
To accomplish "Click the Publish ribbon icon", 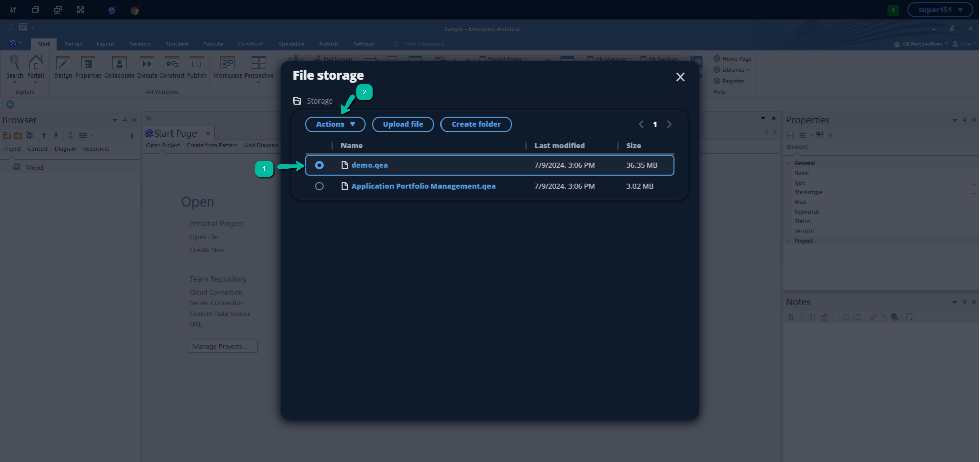I will tap(197, 67).
